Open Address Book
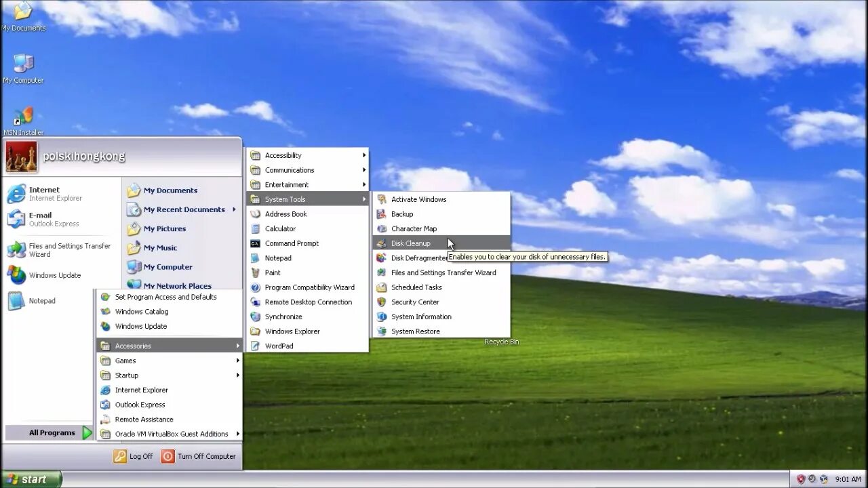Image resolution: width=868 pixels, height=488 pixels. pos(308,214)
